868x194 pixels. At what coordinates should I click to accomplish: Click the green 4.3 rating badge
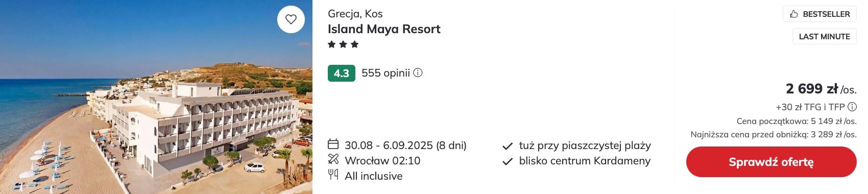pos(342,73)
